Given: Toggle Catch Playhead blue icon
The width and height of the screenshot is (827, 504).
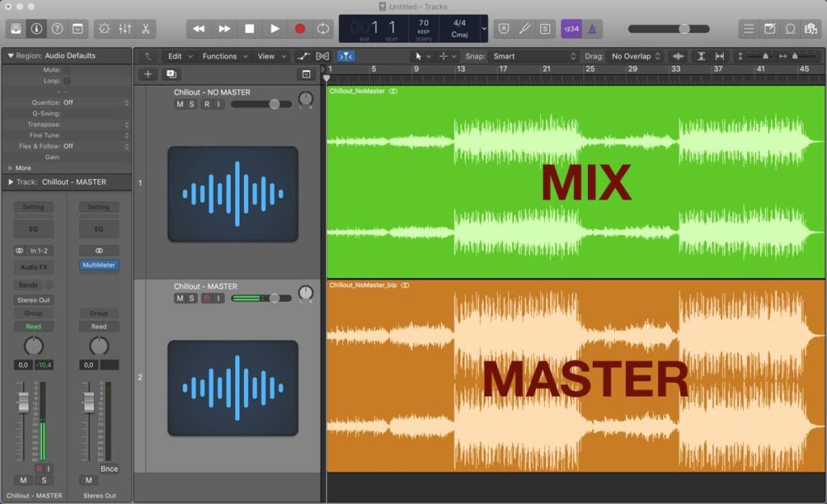Looking at the screenshot, I should [x=346, y=57].
